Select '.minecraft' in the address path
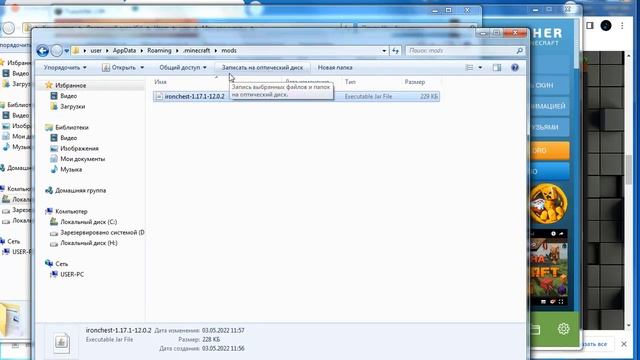The image size is (640, 360). (x=196, y=51)
